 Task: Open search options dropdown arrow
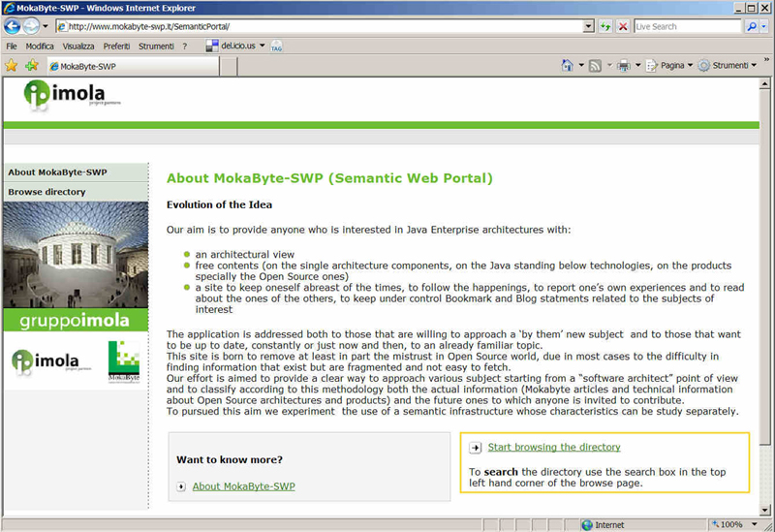click(x=764, y=27)
